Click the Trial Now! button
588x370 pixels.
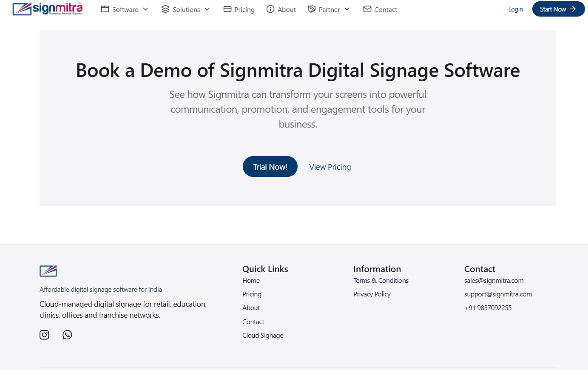tap(270, 167)
